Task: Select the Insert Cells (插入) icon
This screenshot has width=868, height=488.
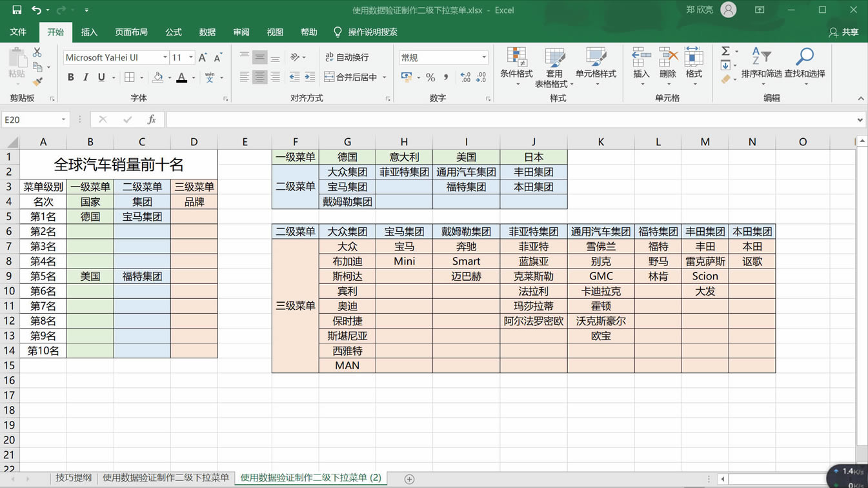Action: pos(640,63)
